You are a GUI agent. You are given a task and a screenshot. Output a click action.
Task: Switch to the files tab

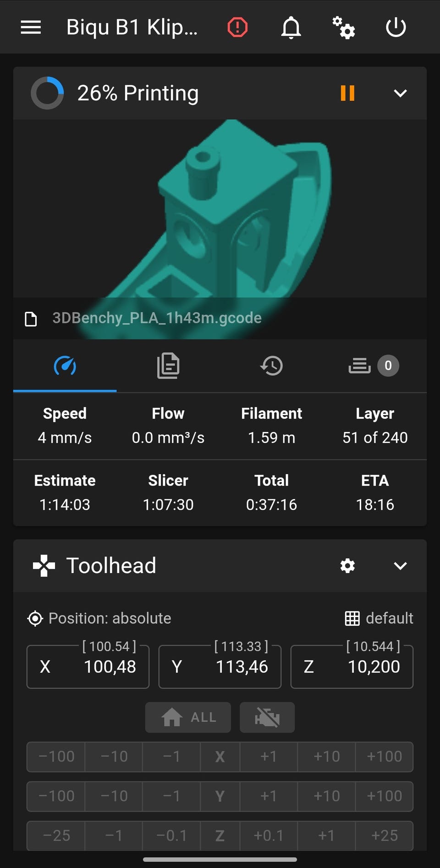point(168,366)
